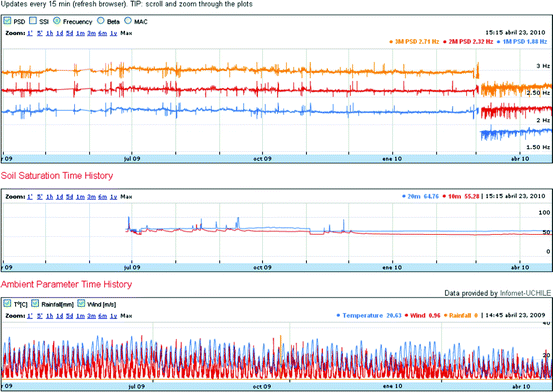Image resolution: width=553 pixels, height=392 pixels.
Task: Set frequency chart zoom to 1h
Action: pyautogui.click(x=49, y=33)
